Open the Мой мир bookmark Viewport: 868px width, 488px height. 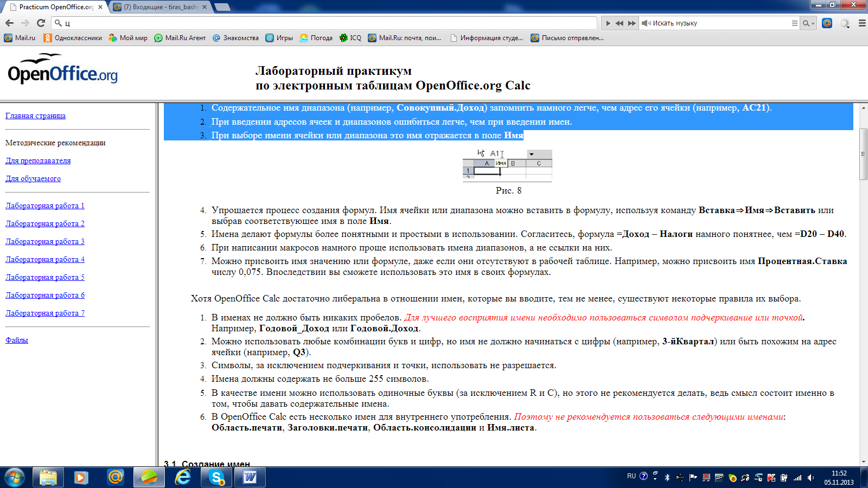[128, 38]
